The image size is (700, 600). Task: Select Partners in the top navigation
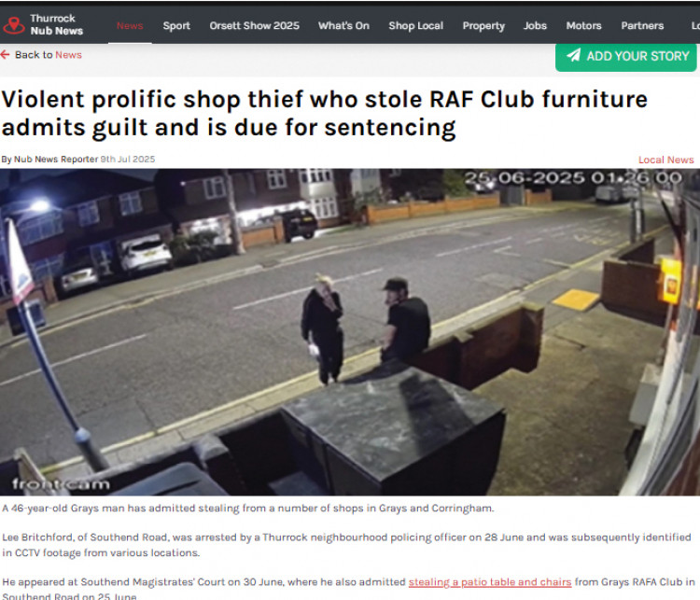642,26
